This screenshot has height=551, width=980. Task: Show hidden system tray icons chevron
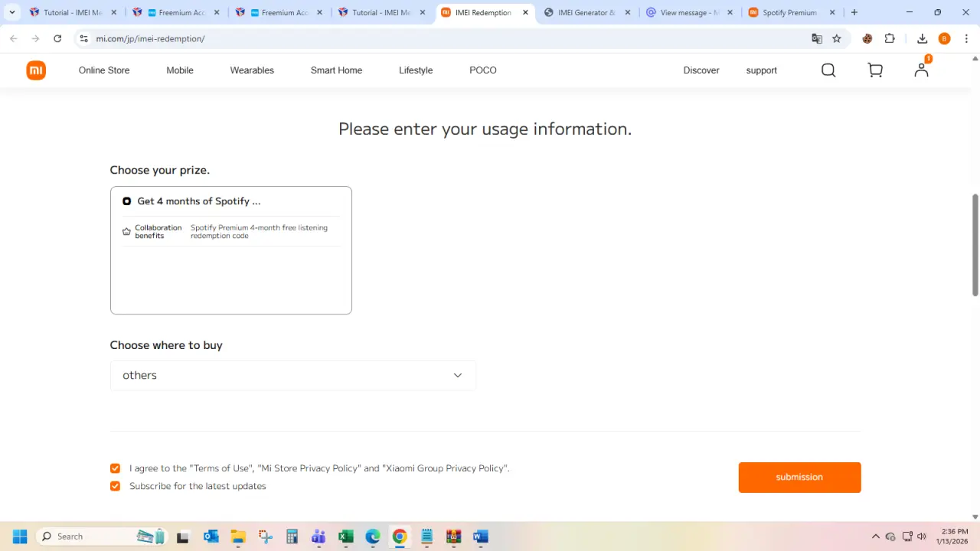(876, 536)
